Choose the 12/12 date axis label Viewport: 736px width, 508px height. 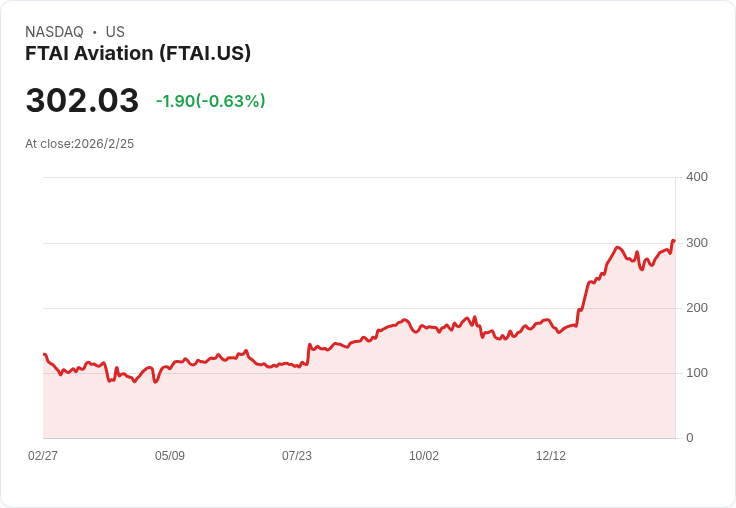point(551,456)
